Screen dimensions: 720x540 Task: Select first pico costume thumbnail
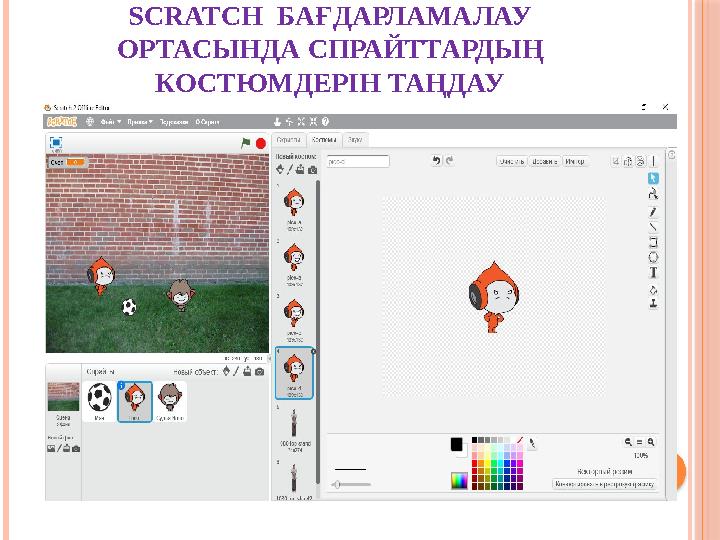tap(294, 208)
